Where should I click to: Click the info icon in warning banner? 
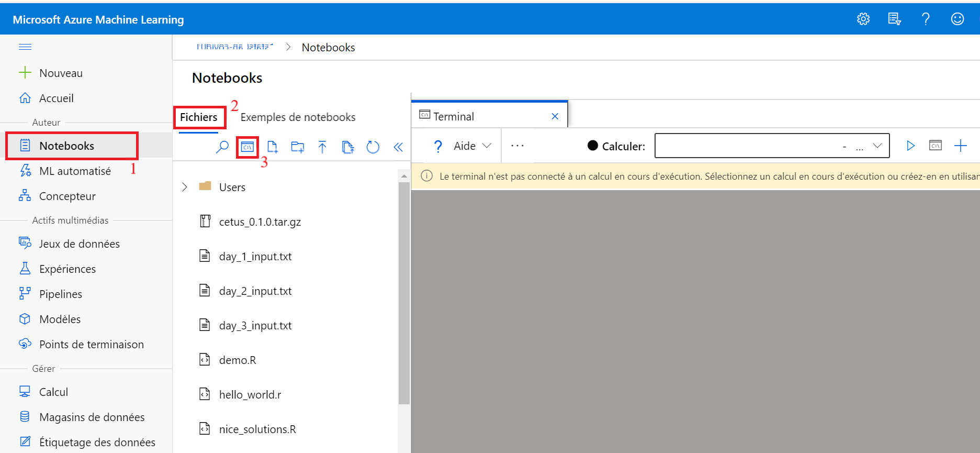(427, 176)
